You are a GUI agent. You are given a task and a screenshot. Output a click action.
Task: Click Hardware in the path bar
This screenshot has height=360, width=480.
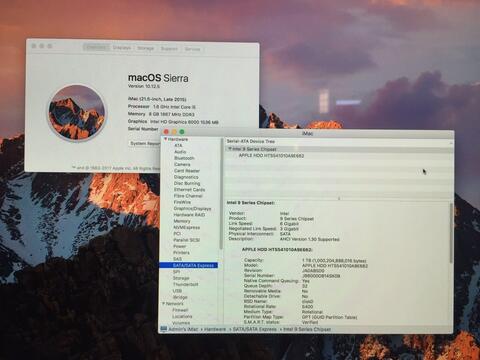(x=215, y=329)
